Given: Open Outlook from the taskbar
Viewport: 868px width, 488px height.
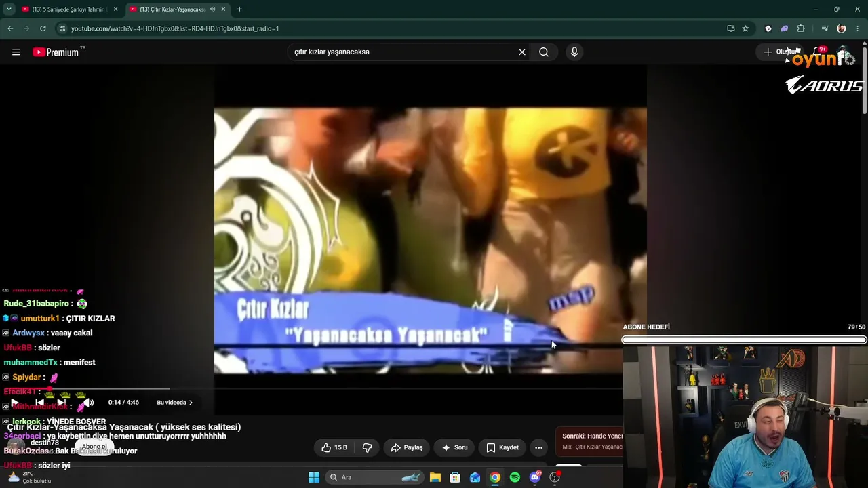Looking at the screenshot, I should pyautogui.click(x=475, y=477).
